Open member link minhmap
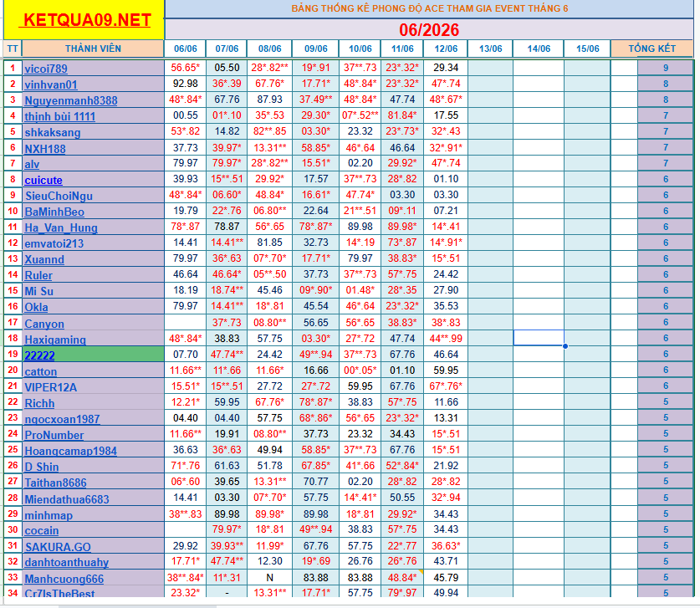The image size is (700, 608). 49,516
